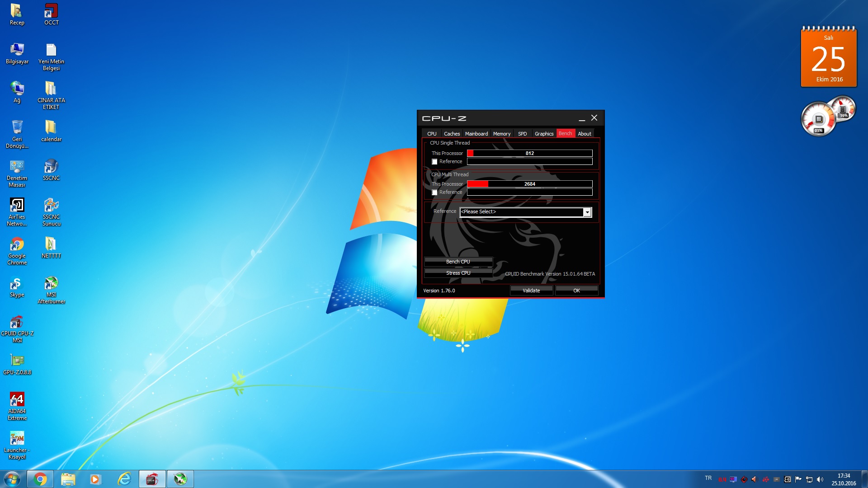Switch to the Memory tab
868x488 pixels.
(x=502, y=134)
